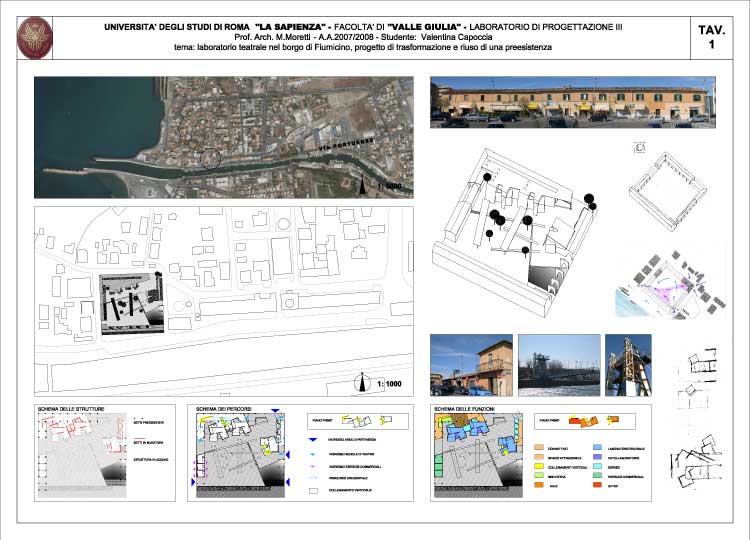Click the red-orange legend swatch at bottom right

[598, 485]
